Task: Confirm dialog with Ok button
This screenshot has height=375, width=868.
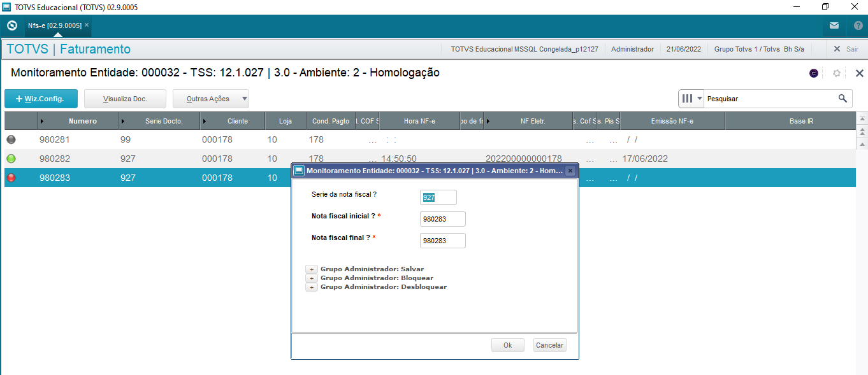Action: [507, 345]
